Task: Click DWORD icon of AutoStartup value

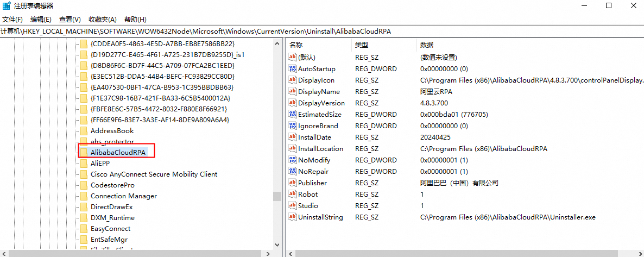Action: tap(293, 68)
